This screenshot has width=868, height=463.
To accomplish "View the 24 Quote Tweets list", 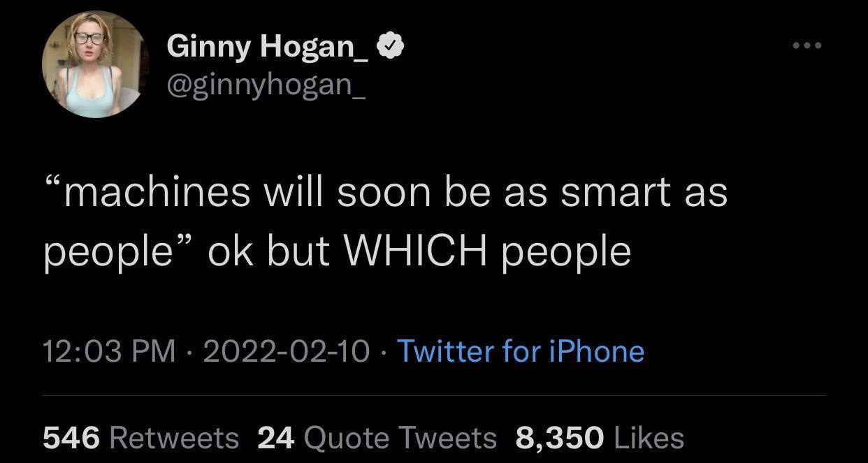I will 377,438.
